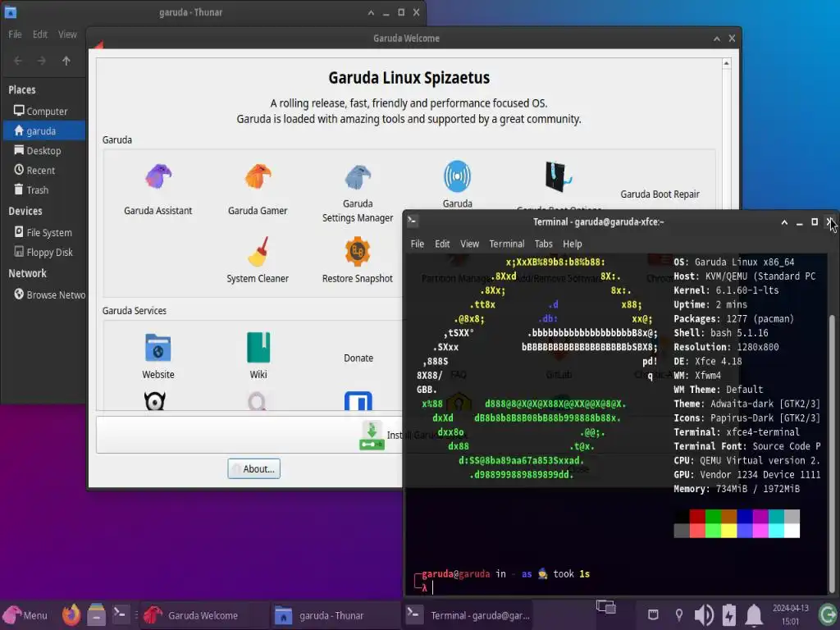Go back using Thunar back arrow

pyautogui.click(x=18, y=61)
